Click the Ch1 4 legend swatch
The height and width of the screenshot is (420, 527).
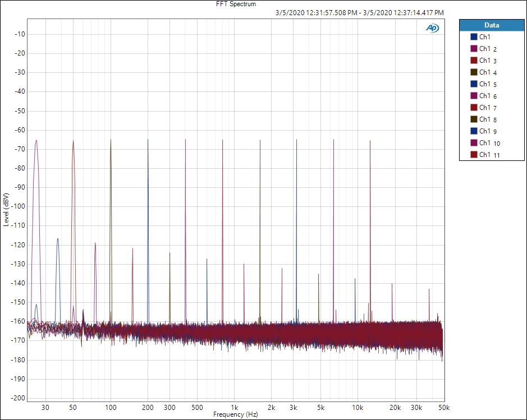(x=474, y=72)
